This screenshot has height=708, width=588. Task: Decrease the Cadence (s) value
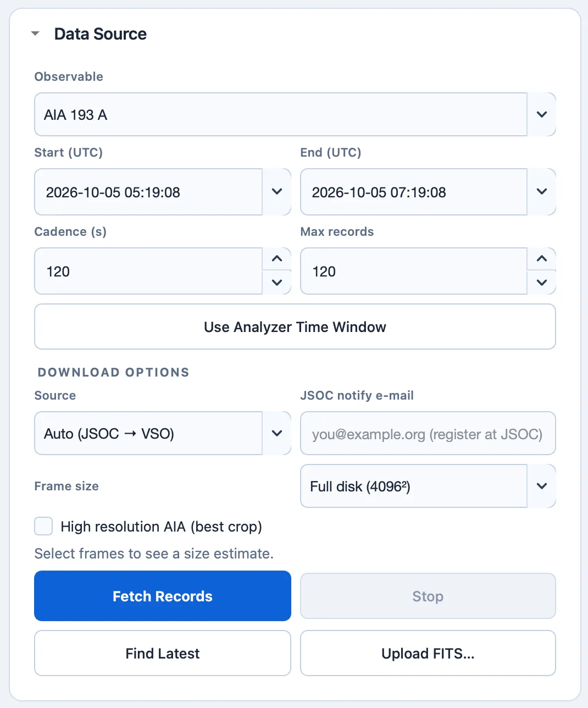coord(277,283)
